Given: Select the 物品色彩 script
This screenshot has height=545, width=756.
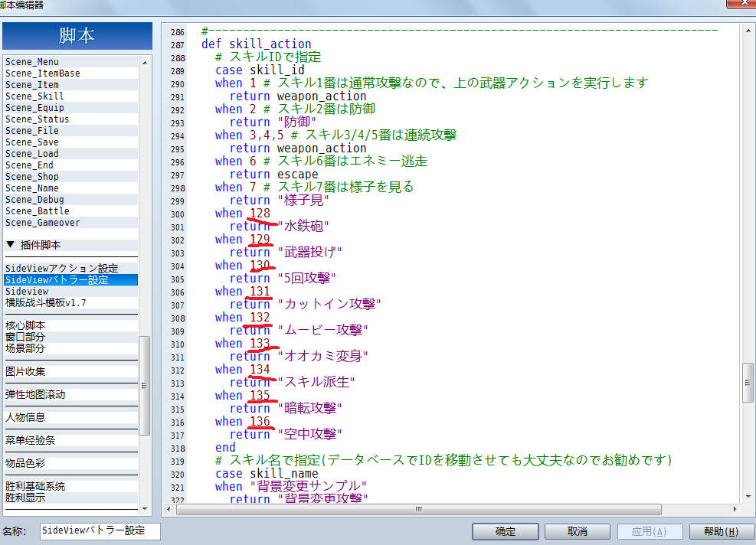Looking at the screenshot, I should click(x=71, y=464).
